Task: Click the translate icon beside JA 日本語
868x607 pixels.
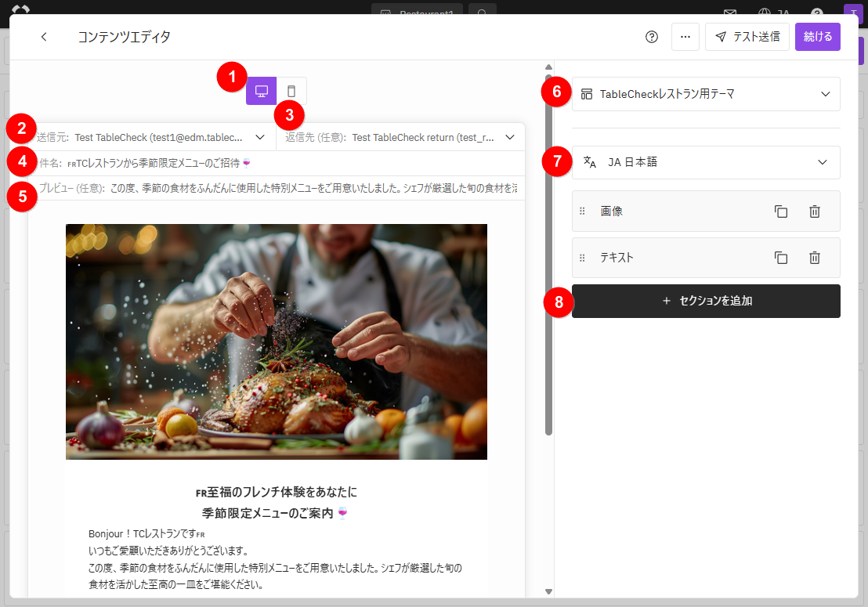Action: (x=590, y=162)
